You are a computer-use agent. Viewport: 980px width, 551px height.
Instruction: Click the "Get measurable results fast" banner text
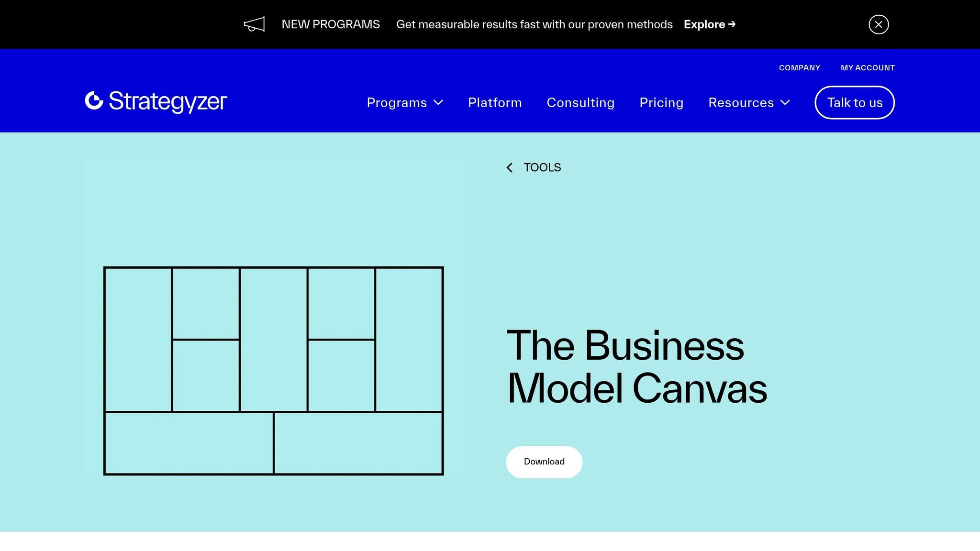pos(535,24)
